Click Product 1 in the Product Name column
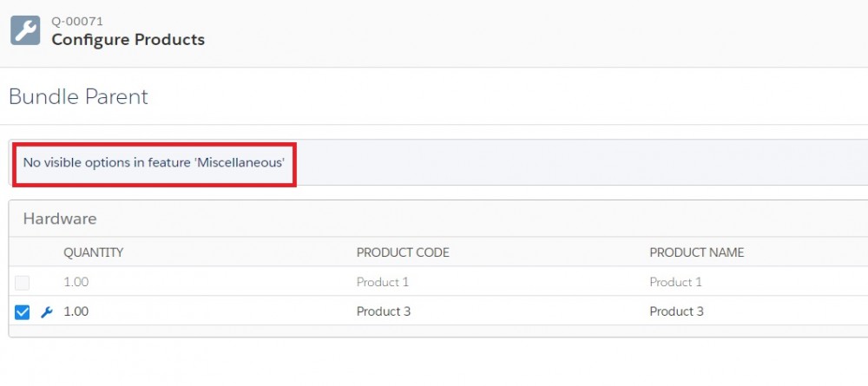868x386 pixels. click(676, 282)
